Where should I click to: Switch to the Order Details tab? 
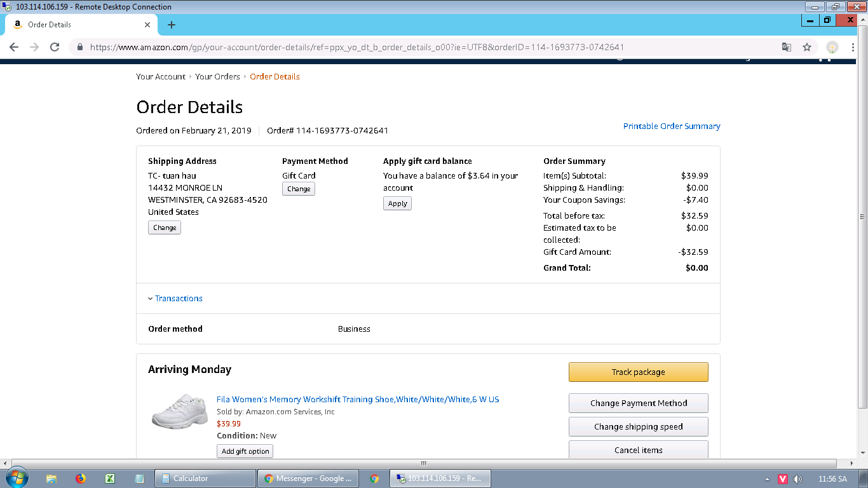point(76,25)
